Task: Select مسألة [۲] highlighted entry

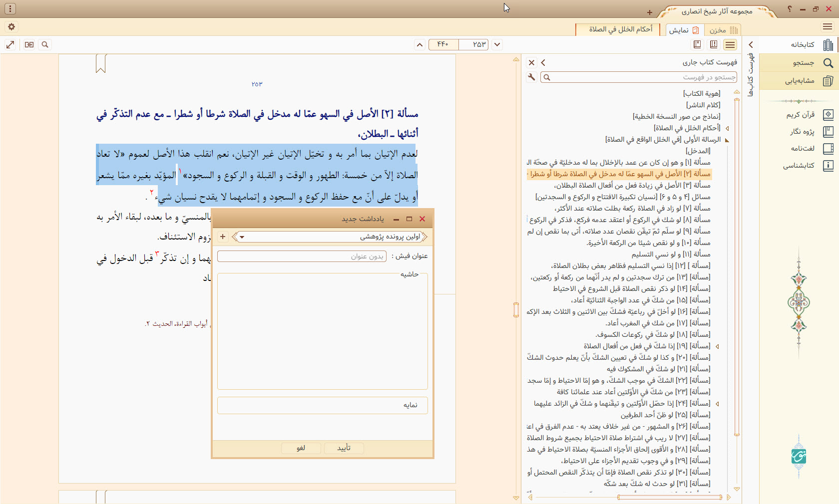Action: [x=619, y=174]
